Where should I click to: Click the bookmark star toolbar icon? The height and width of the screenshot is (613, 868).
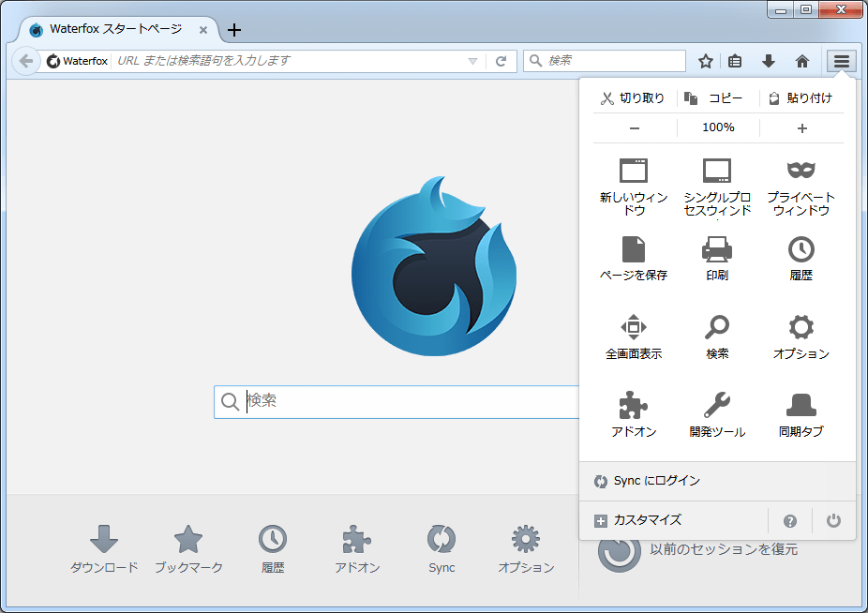pyautogui.click(x=706, y=61)
